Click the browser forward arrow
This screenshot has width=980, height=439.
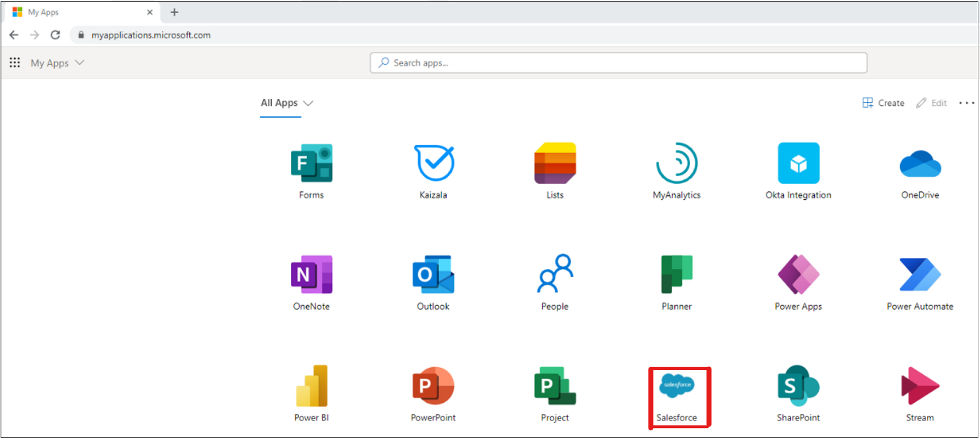click(35, 35)
